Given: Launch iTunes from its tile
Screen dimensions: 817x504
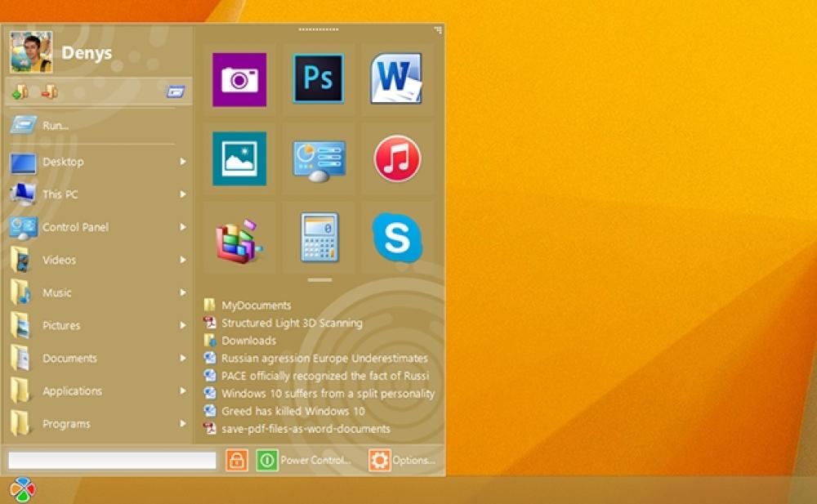Looking at the screenshot, I should [x=397, y=158].
